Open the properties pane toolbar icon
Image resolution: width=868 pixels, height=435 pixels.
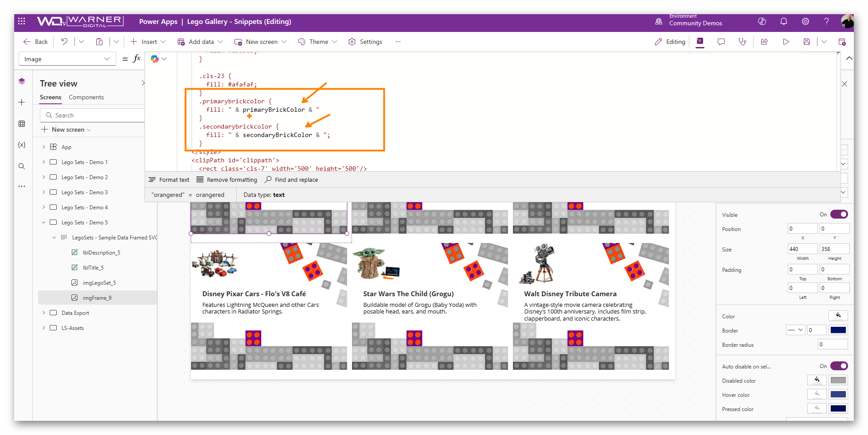pos(700,42)
